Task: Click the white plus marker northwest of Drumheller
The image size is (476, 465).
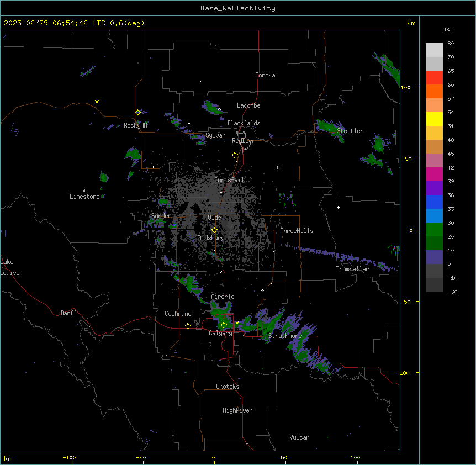Action: click(338, 207)
